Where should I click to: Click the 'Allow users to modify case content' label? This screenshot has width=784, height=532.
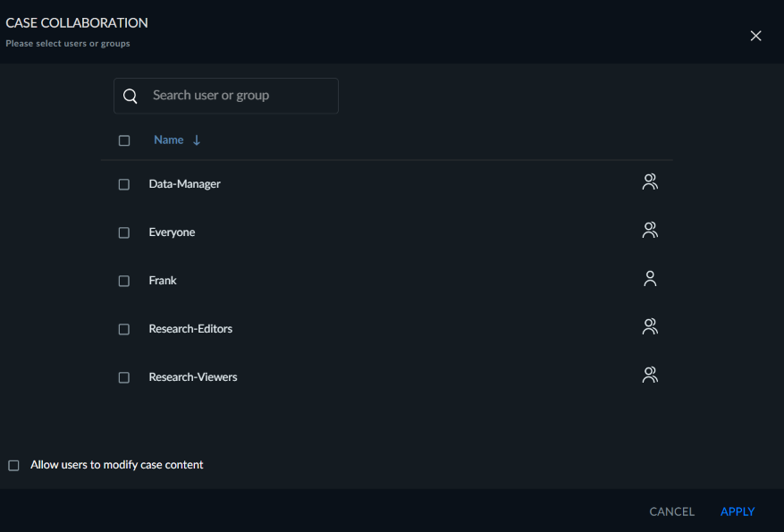tap(117, 465)
